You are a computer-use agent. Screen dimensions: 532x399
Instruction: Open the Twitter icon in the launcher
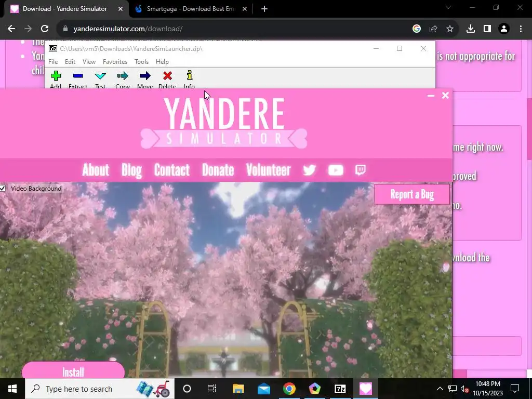[x=309, y=170]
